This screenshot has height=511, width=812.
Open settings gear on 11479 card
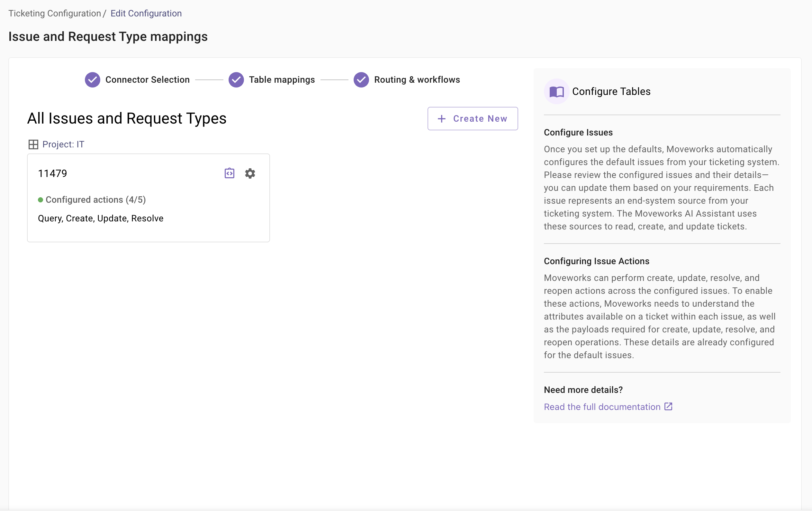coord(250,173)
